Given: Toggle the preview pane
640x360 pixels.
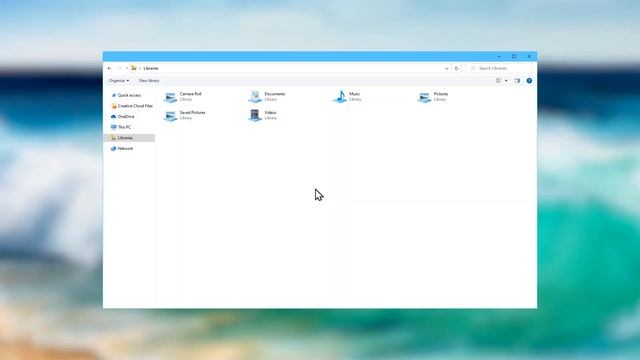Looking at the screenshot, I should coord(517,81).
